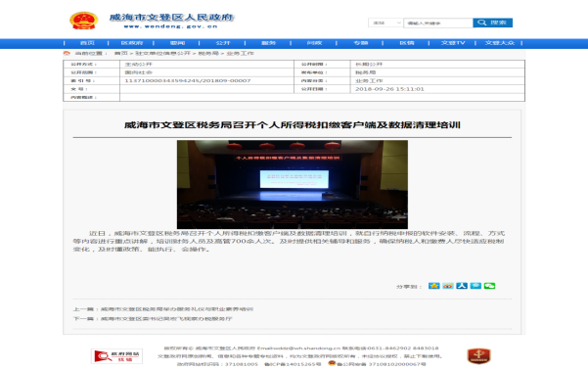Click the home icon beside the breadcrumb

pos(67,53)
